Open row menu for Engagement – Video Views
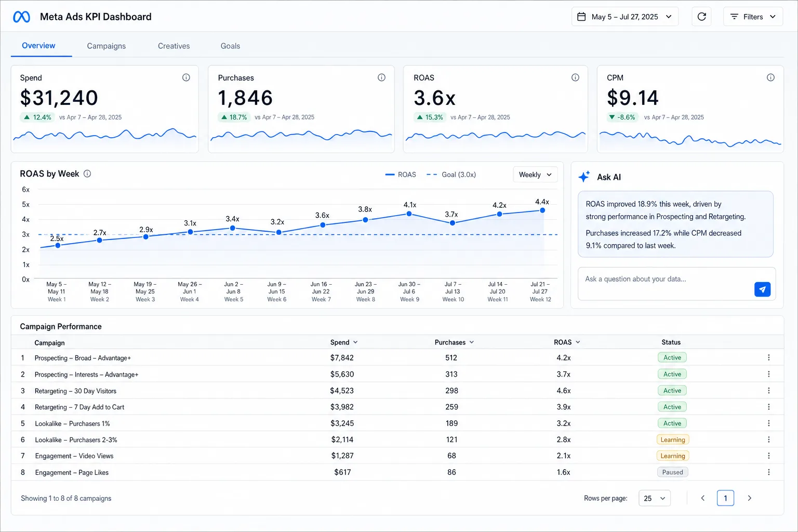 769,456
